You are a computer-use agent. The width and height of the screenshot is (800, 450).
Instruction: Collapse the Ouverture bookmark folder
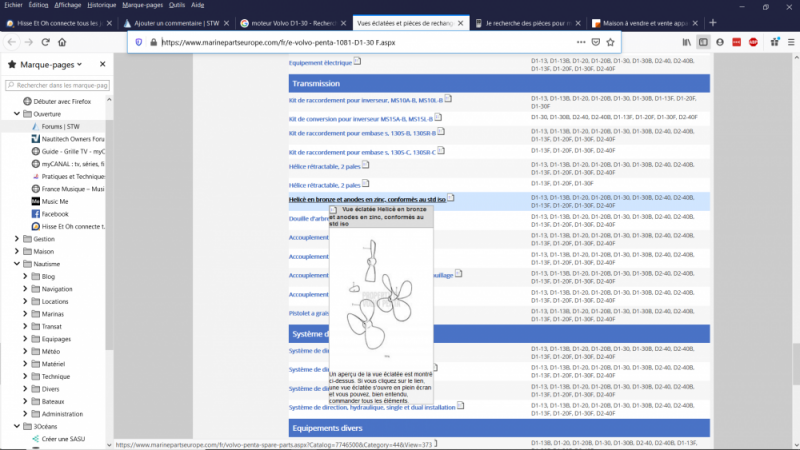click(17, 114)
